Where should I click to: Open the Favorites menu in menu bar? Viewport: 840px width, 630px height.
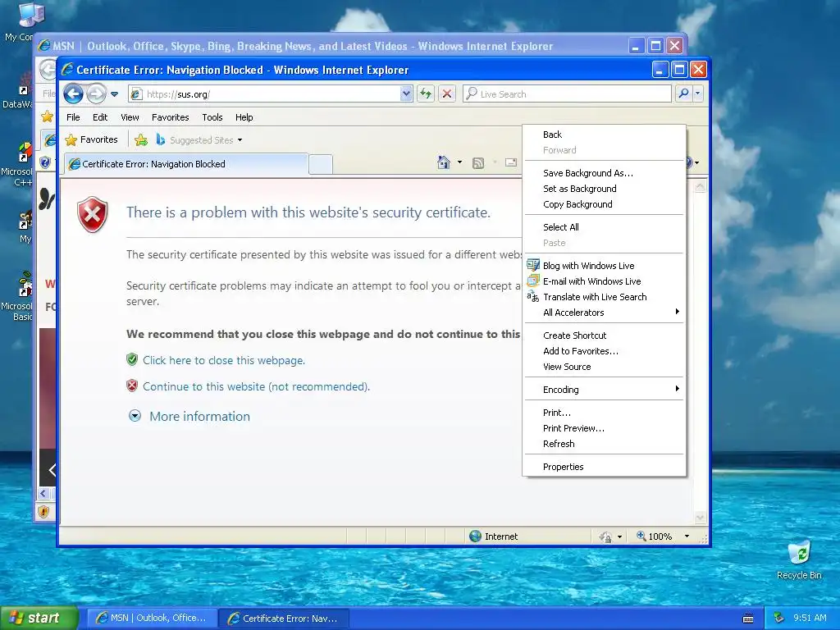pos(171,117)
